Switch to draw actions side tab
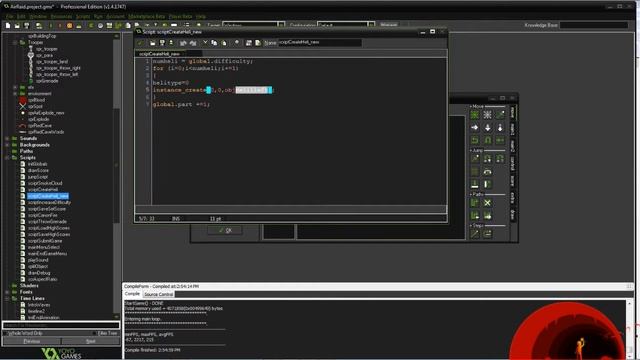This screenshot has height=360, width=640. [x=513, y=214]
